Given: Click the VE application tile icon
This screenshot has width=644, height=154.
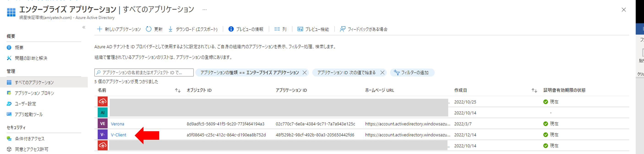Looking at the screenshot, I should coord(103,124).
